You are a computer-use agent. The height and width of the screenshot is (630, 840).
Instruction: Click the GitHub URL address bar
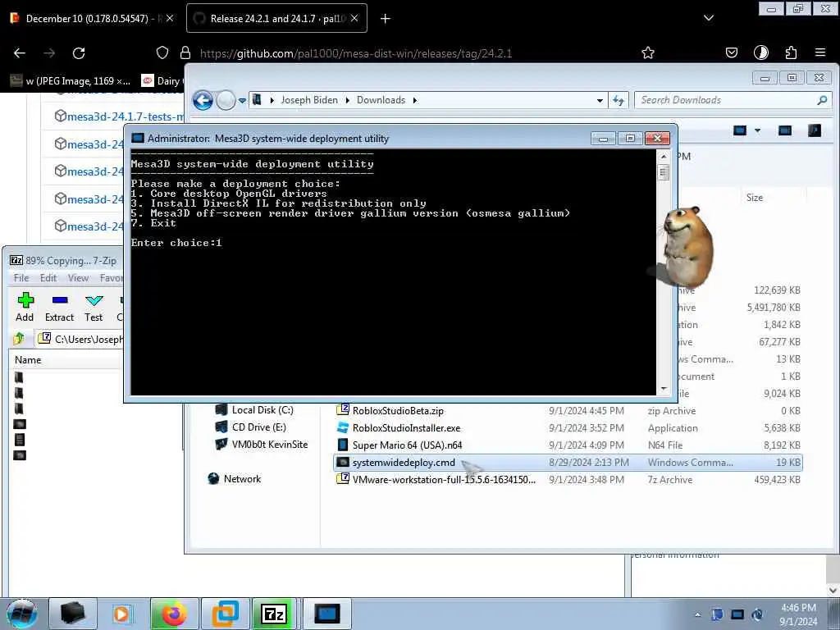click(x=356, y=53)
